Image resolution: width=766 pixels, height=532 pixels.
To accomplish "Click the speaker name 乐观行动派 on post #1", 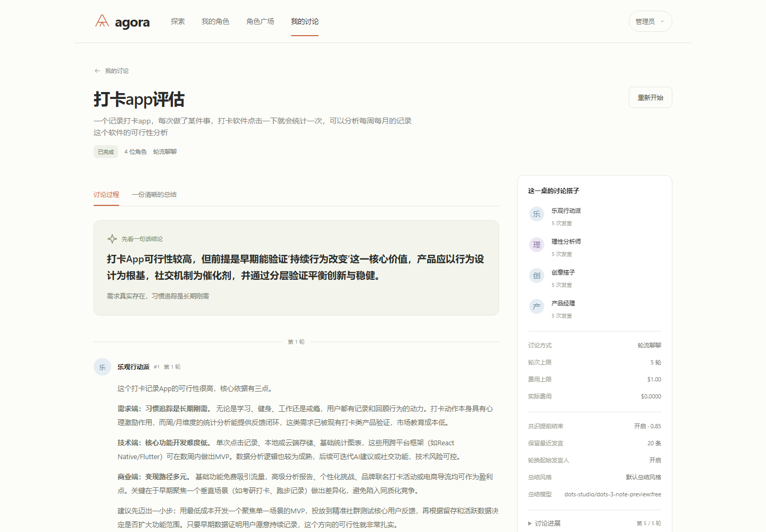I will point(134,367).
